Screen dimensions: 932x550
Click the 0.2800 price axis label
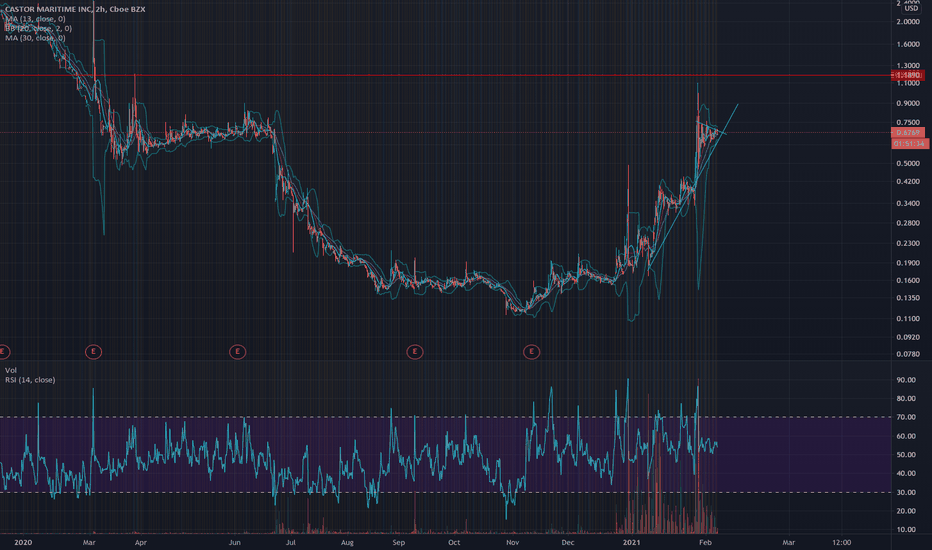[908, 224]
